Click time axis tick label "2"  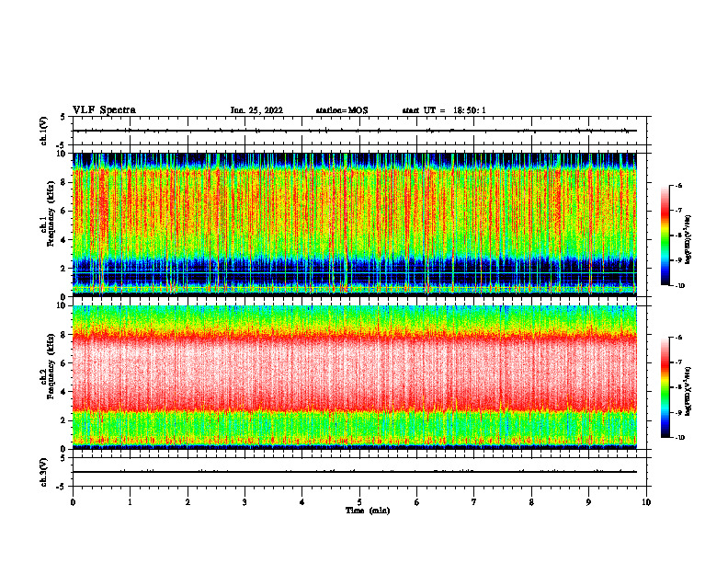188,502
